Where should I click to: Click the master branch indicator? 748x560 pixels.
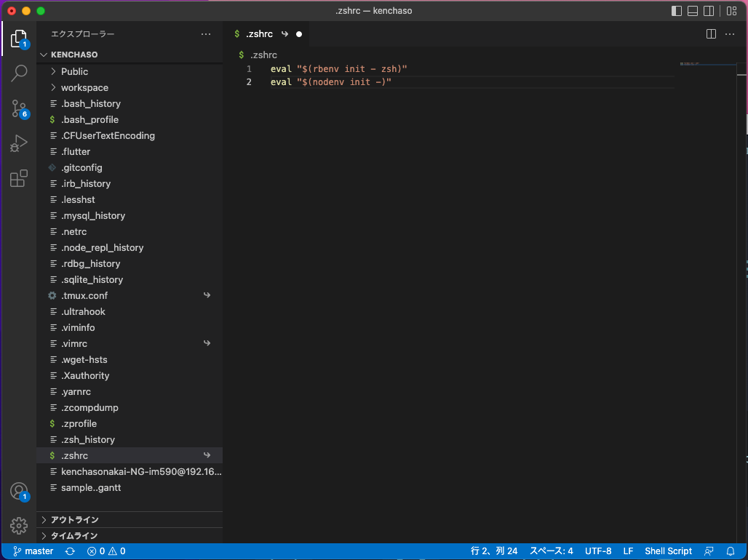33,551
